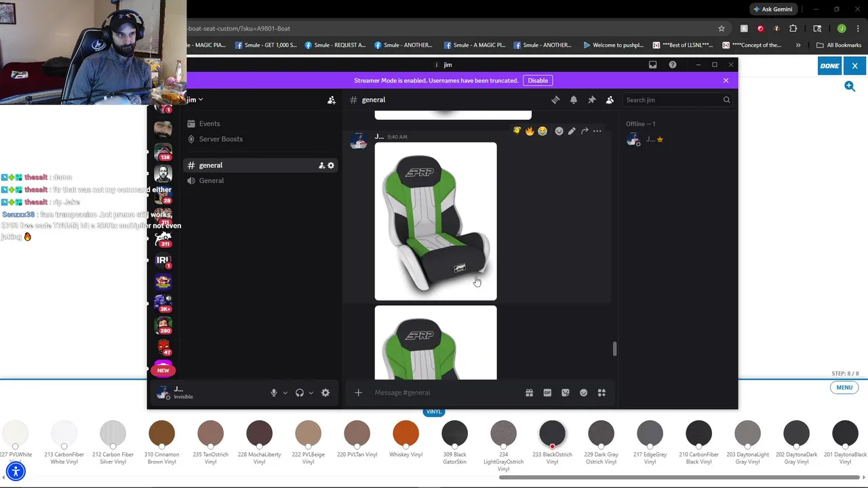Open the Apps launcher icon in message bar

[x=601, y=392]
